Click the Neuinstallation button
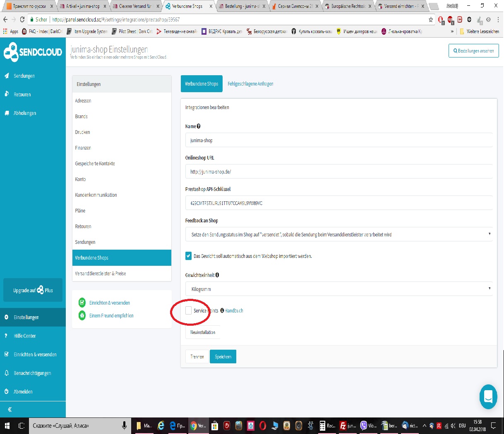The width and height of the screenshot is (504, 434). click(x=203, y=332)
